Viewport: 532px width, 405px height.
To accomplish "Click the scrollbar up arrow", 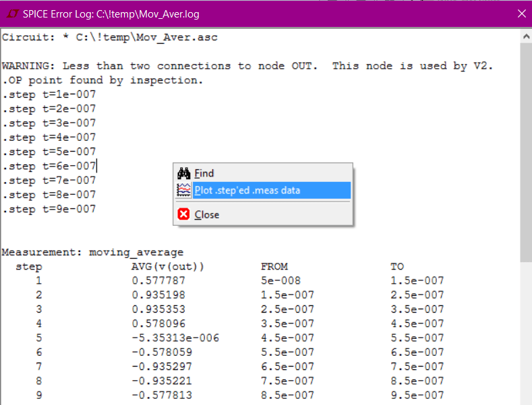I will [x=526, y=36].
